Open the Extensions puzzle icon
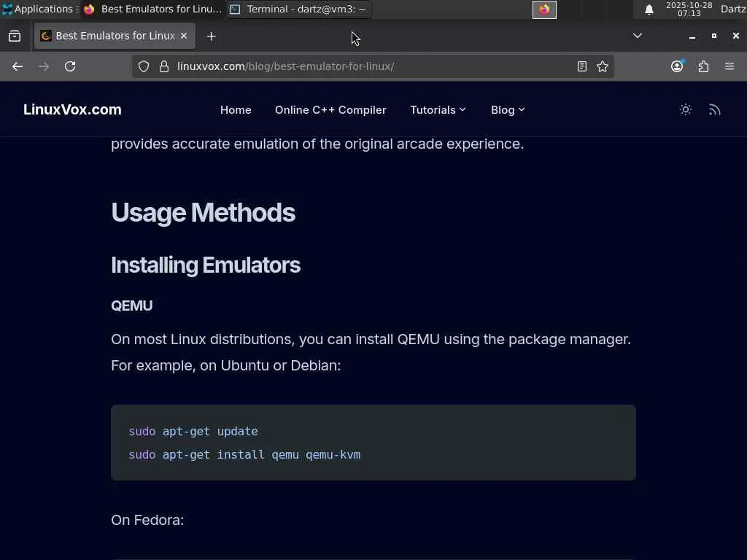The image size is (747, 560). pyautogui.click(x=703, y=66)
